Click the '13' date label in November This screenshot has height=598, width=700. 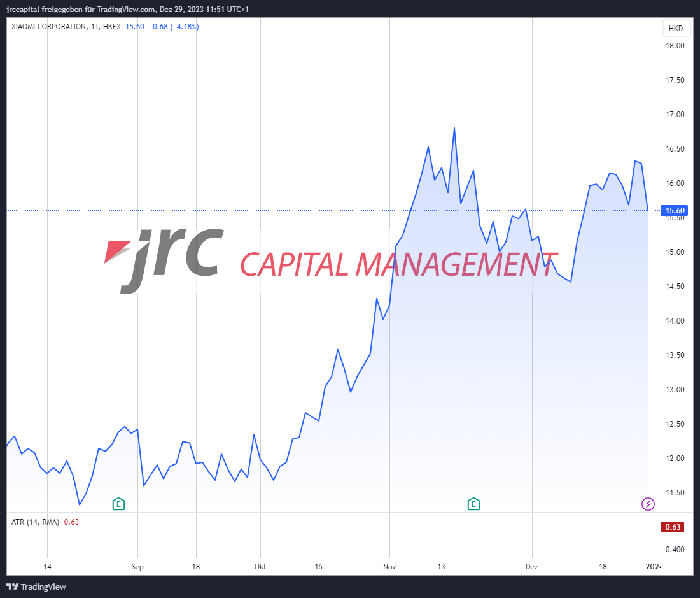click(441, 566)
